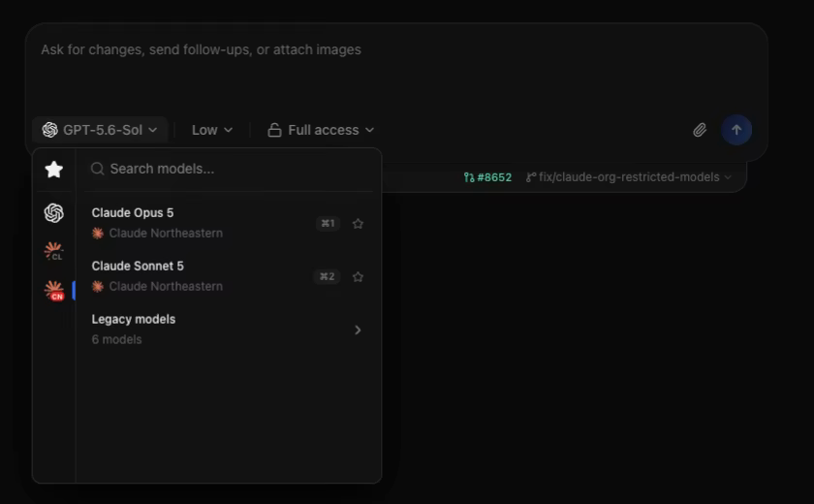Click the Claude Northeastern text under Sonnet 5
The image size is (814, 504).
(x=166, y=286)
